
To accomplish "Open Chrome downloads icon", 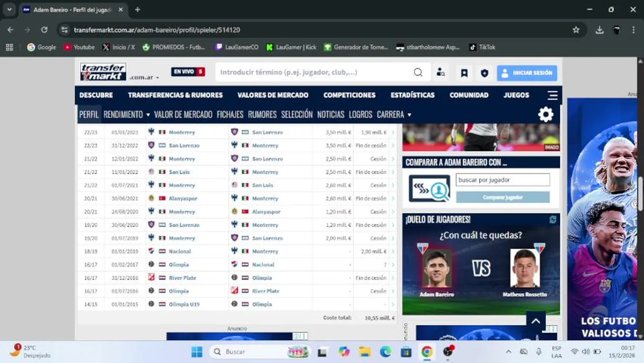I will (x=599, y=30).
